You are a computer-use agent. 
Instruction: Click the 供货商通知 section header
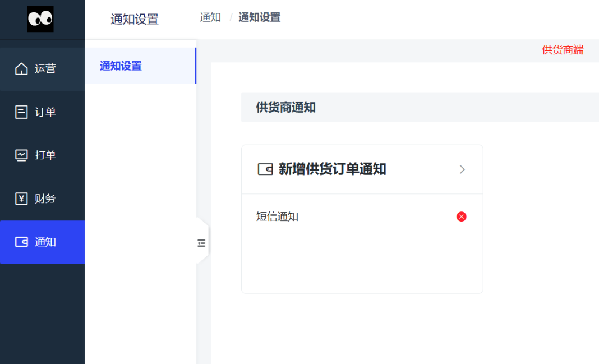[x=285, y=107]
